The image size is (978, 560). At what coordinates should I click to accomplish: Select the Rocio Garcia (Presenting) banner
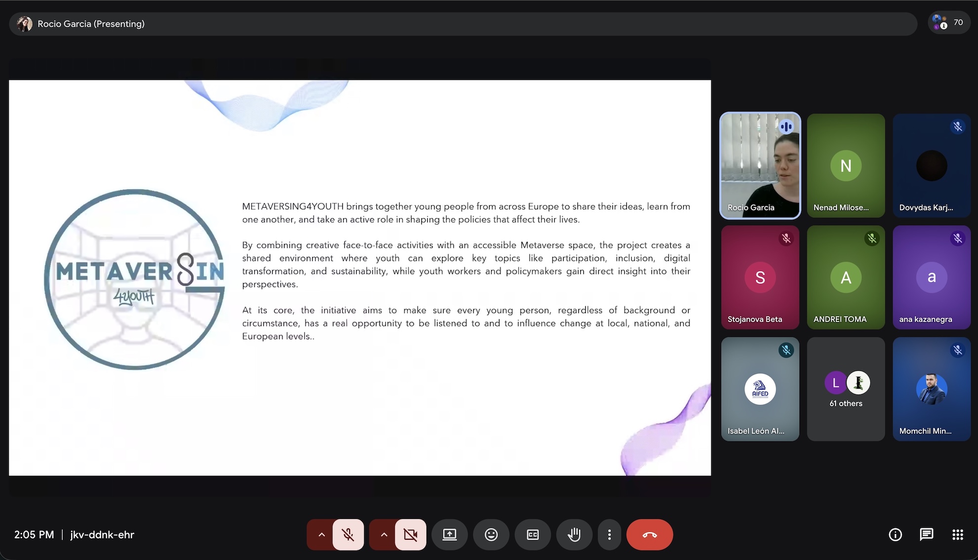click(463, 24)
